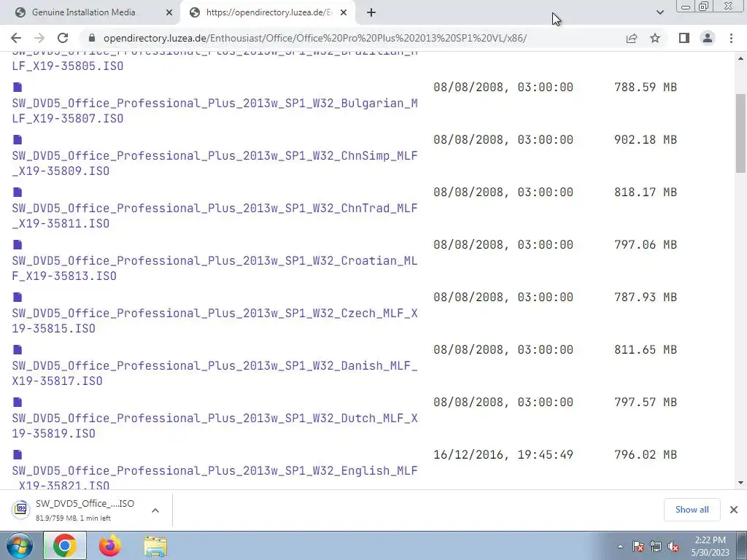
Task: Go back to the previous page
Action: tap(16, 38)
